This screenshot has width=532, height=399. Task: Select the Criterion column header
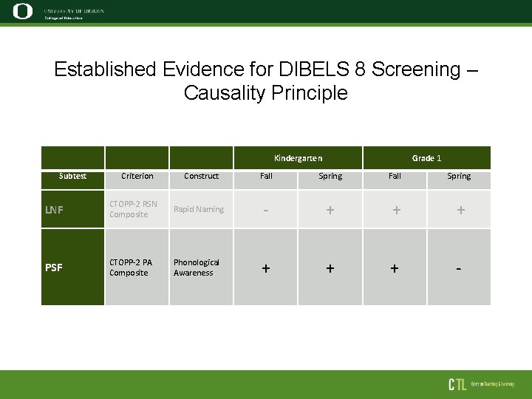137,180
